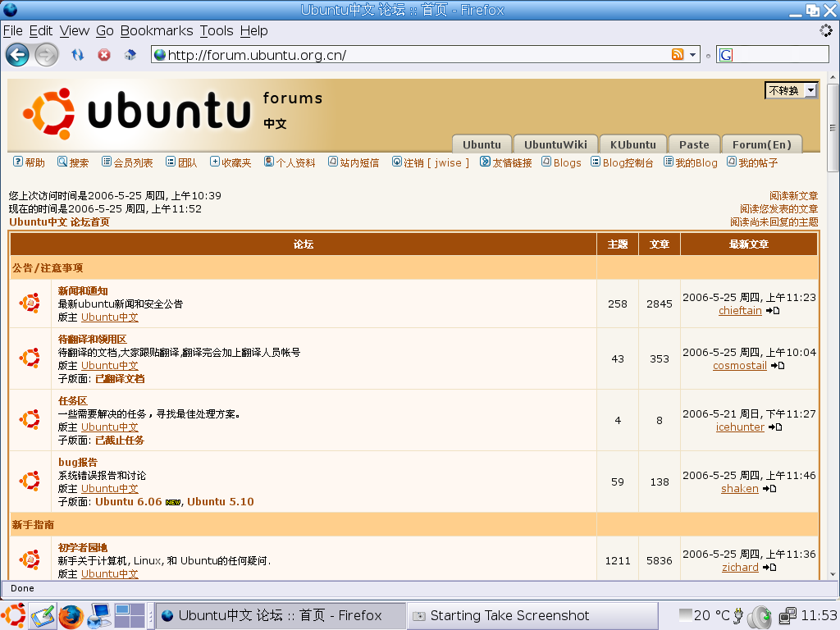Open the 已翻译文档 subforum link

tap(120, 379)
